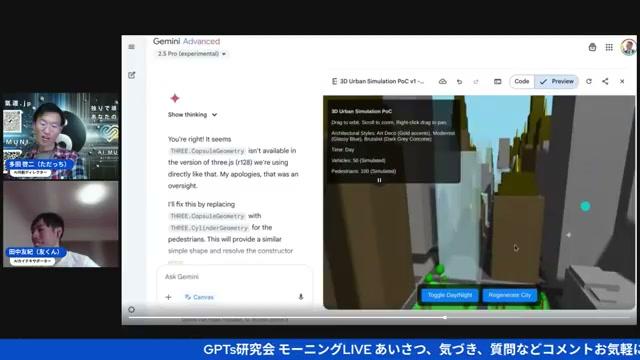640x360 pixels.
Task: Pause the simulation with the pause icon
Action: [379, 180]
